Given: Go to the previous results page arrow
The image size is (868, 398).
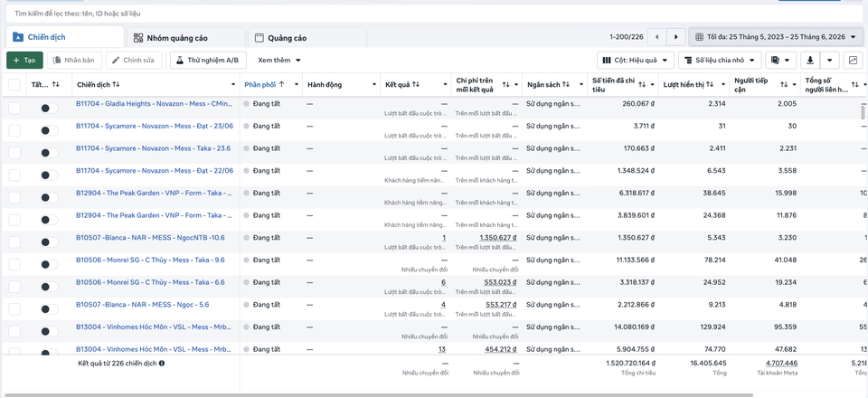Looking at the screenshot, I should 656,37.
